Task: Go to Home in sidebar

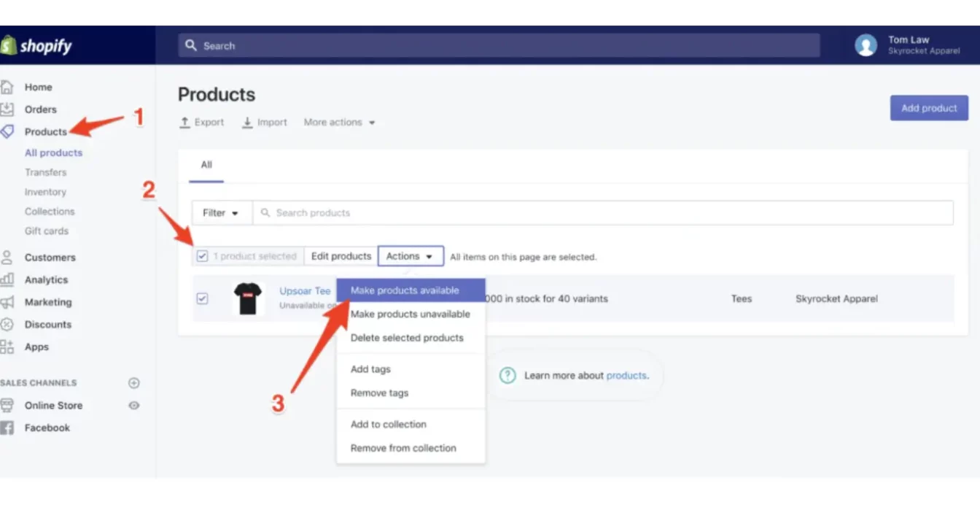Action: (x=39, y=87)
